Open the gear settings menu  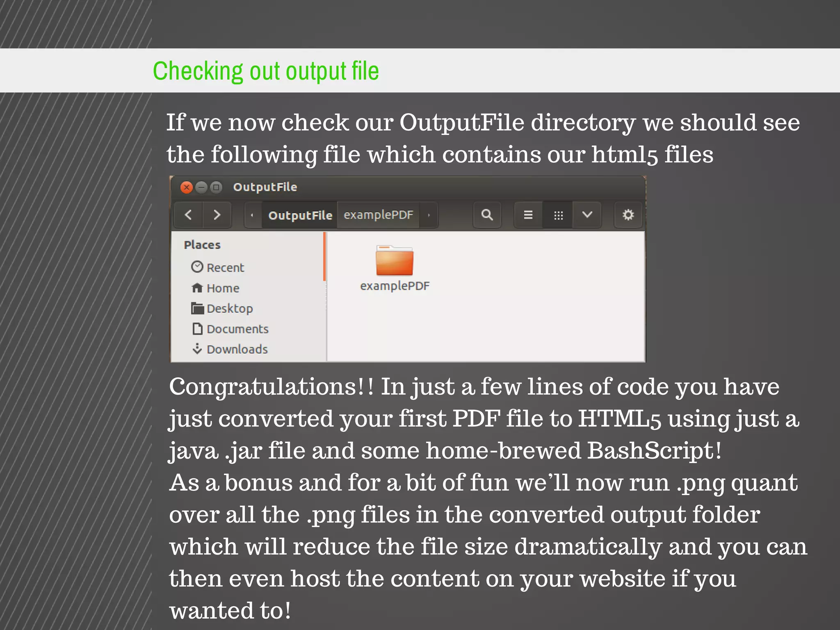point(628,215)
